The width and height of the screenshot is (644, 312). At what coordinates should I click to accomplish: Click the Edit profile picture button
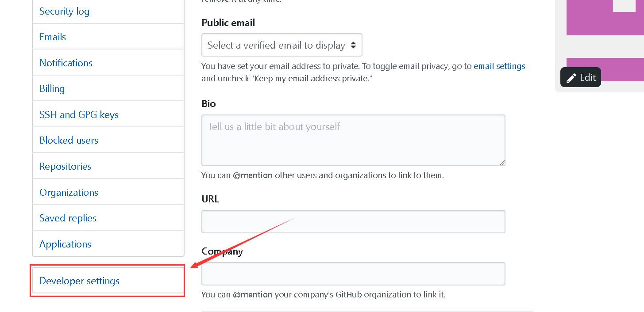[x=581, y=77]
